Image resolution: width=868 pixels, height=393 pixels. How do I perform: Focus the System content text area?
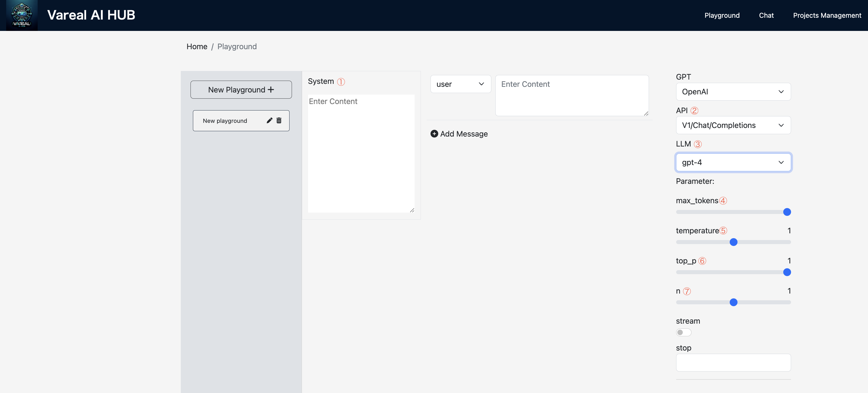click(x=361, y=153)
